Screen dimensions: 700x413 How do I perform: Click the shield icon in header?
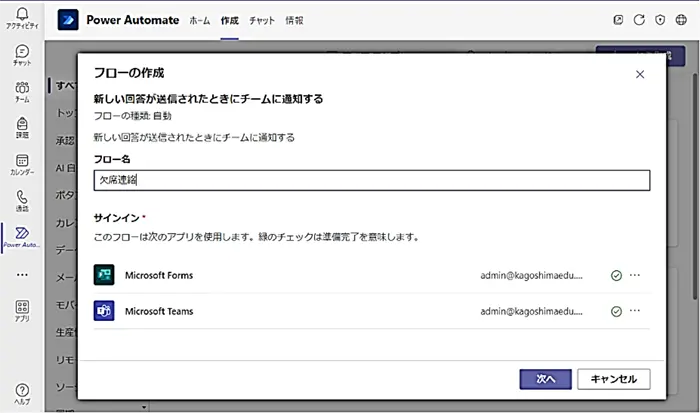tap(660, 20)
